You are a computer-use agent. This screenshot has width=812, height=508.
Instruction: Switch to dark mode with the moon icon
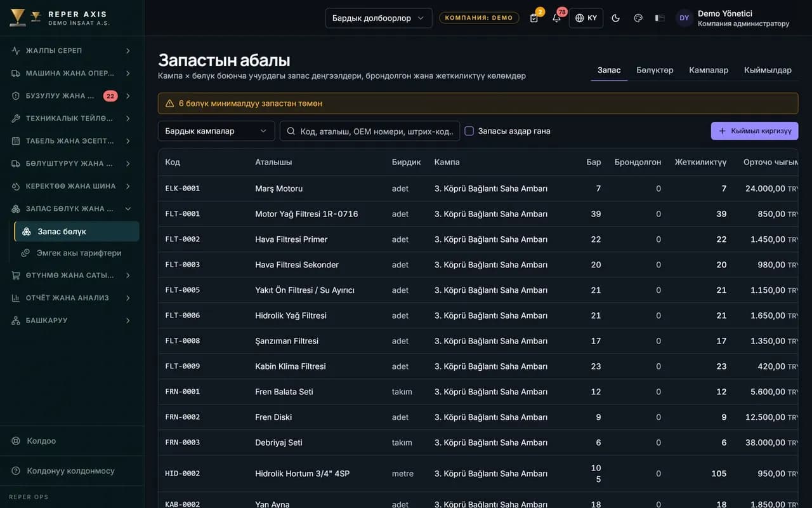[x=615, y=18]
